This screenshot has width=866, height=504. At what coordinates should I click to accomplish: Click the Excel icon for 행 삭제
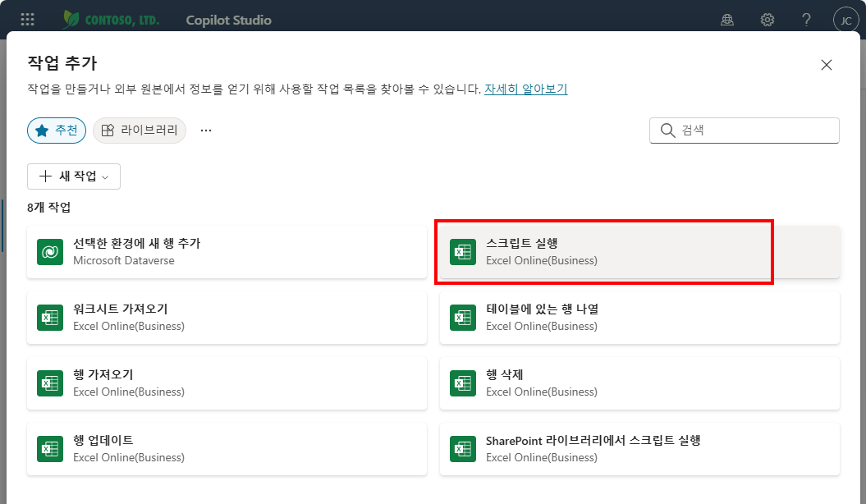point(463,383)
